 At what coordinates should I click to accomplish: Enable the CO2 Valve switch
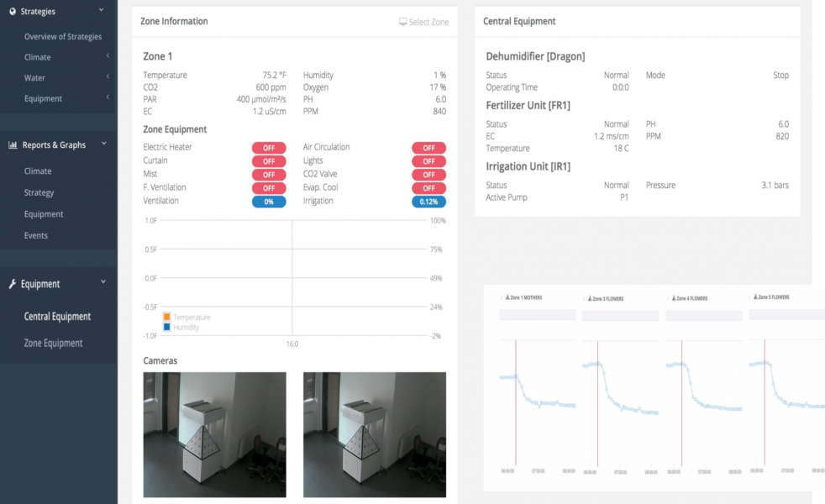tap(428, 175)
